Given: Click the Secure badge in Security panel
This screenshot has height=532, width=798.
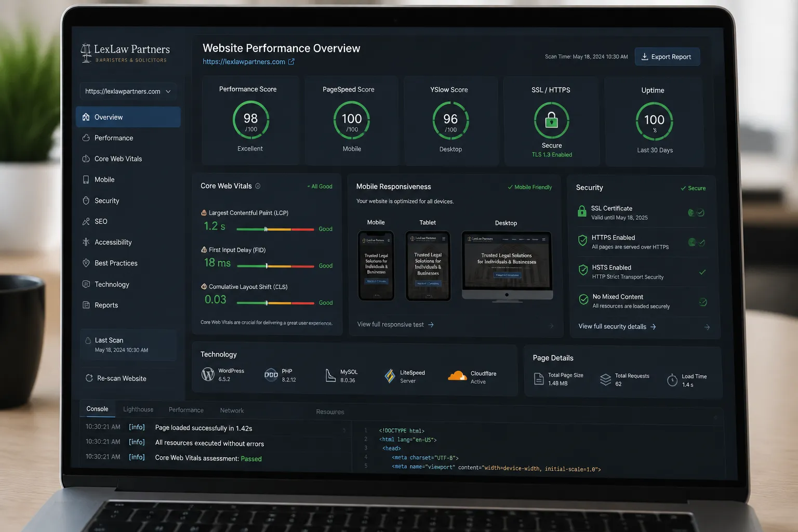Looking at the screenshot, I should (x=693, y=188).
